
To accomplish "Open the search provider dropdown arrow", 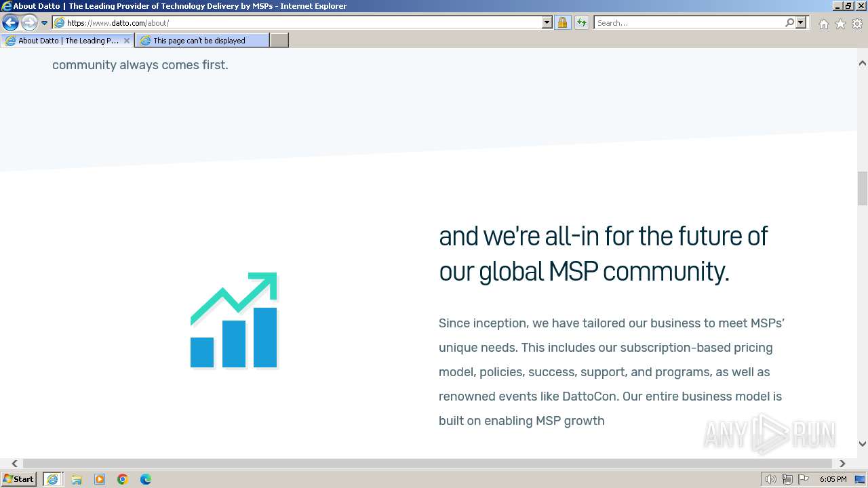I will click(x=801, y=22).
